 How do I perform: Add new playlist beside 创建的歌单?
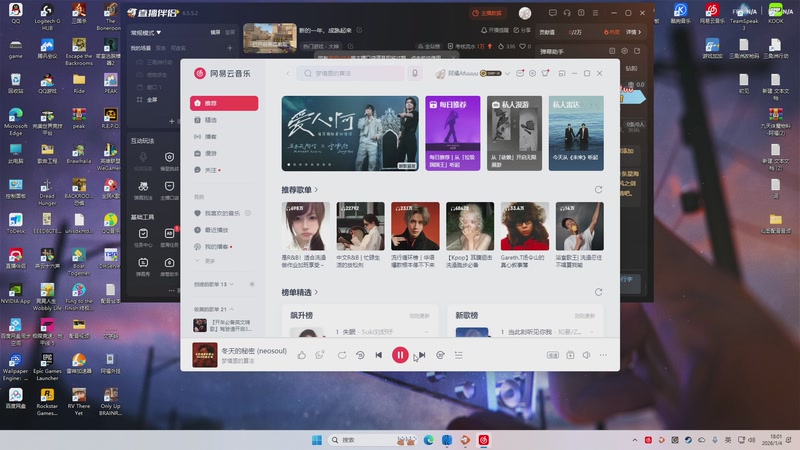click(252, 284)
